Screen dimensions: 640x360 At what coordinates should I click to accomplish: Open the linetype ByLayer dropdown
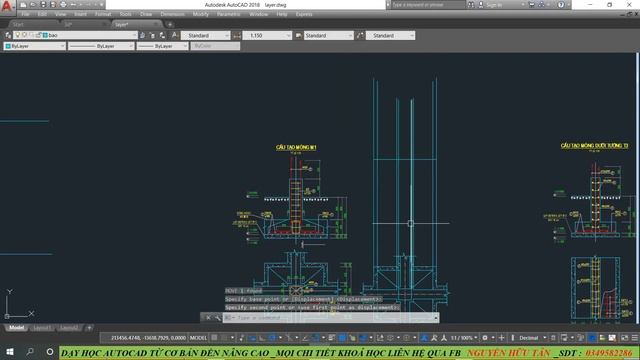tap(101, 46)
